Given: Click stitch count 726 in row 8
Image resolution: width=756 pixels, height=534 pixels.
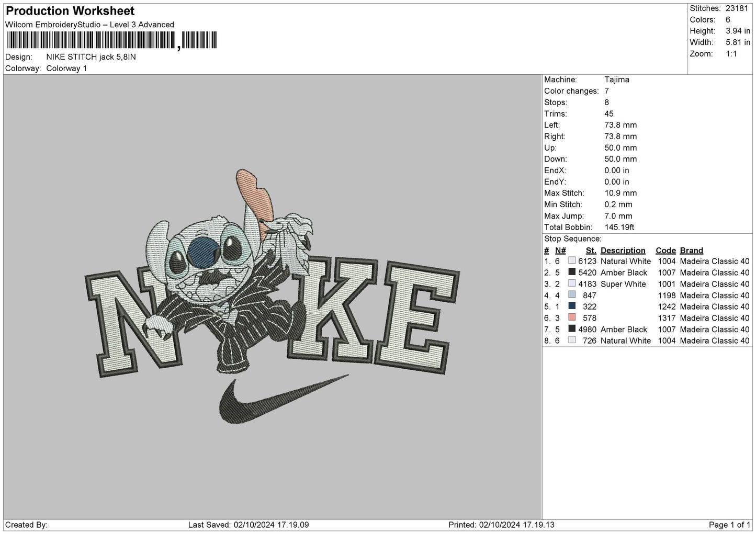Looking at the screenshot, I should [590, 340].
